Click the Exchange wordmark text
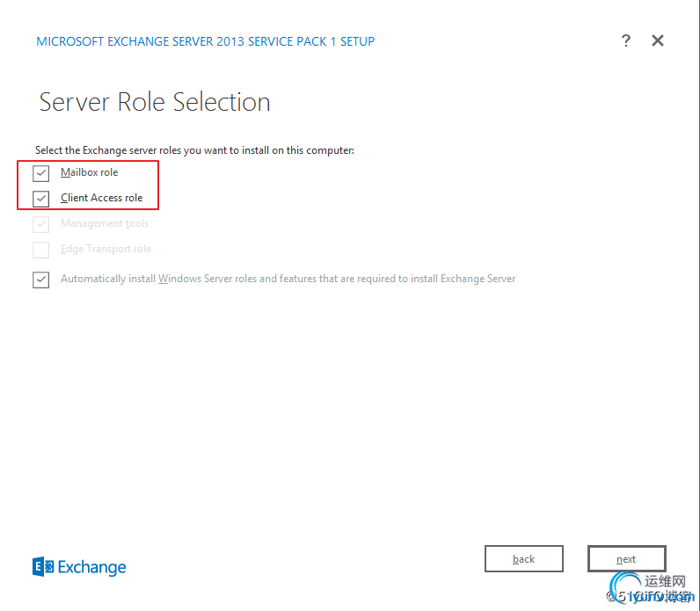 [92, 567]
